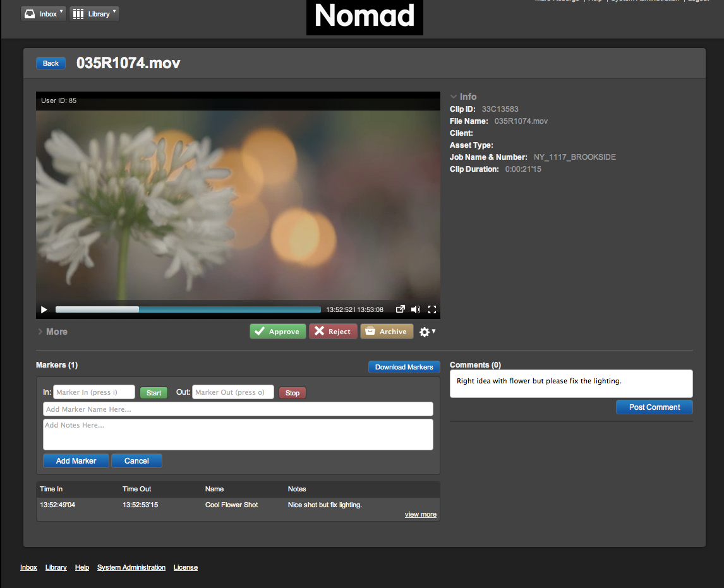Open the view more link
This screenshot has height=588, width=724.
coord(420,515)
